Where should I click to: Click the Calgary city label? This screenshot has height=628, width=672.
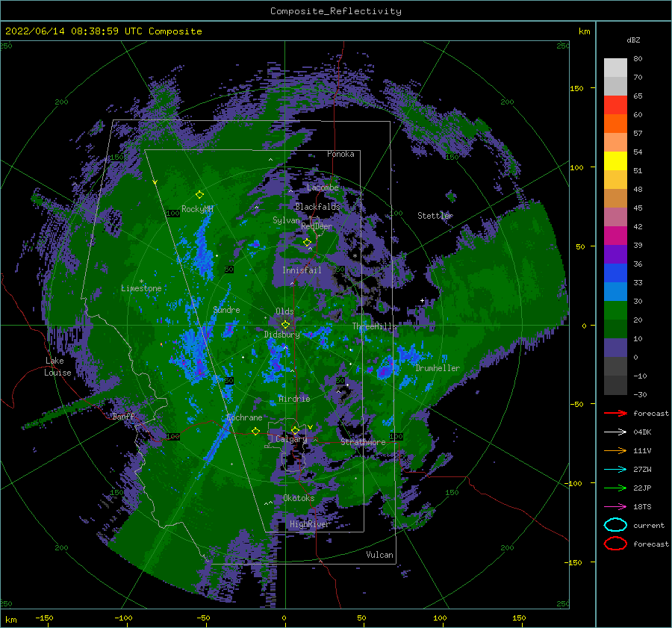[x=291, y=439]
